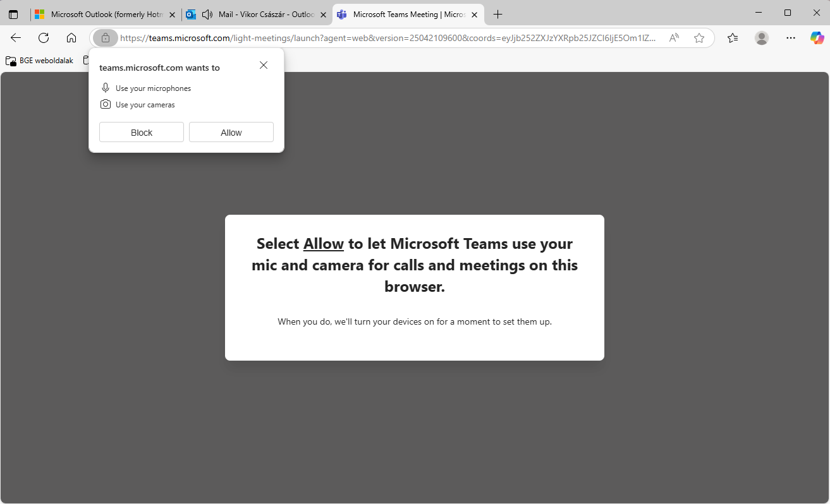The height and width of the screenshot is (504, 830).
Task: Open the Favorites list
Action: 733,38
